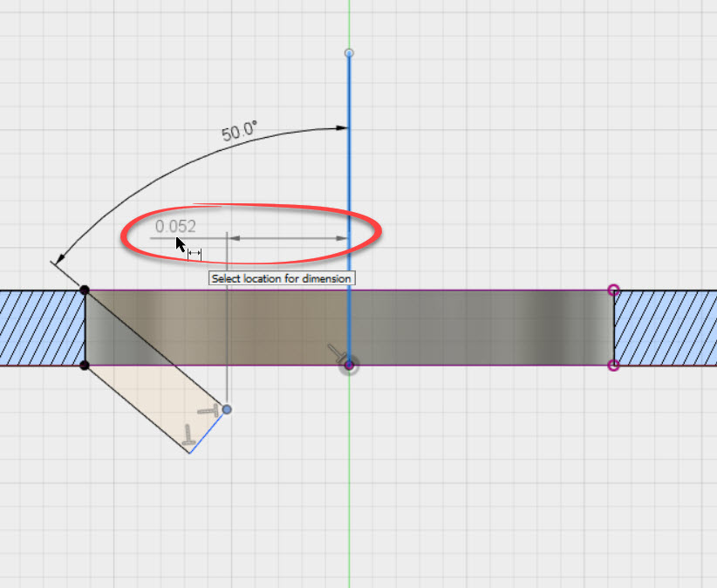The image size is (717, 588).
Task: Click the dimension cursor glyph below 0.052
Action: [x=193, y=252]
